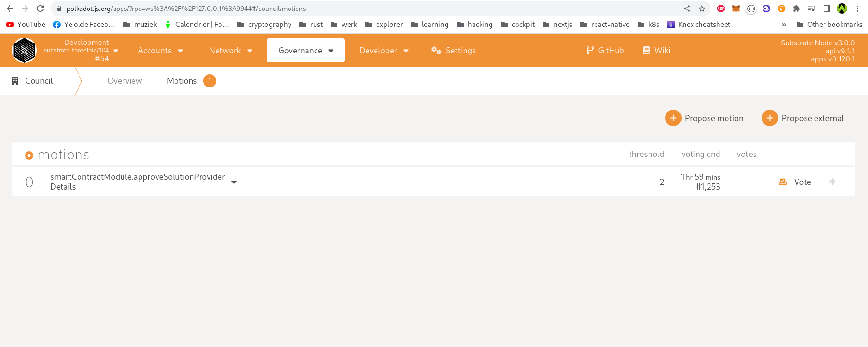
Task: Select the Motions tab
Action: click(x=182, y=81)
